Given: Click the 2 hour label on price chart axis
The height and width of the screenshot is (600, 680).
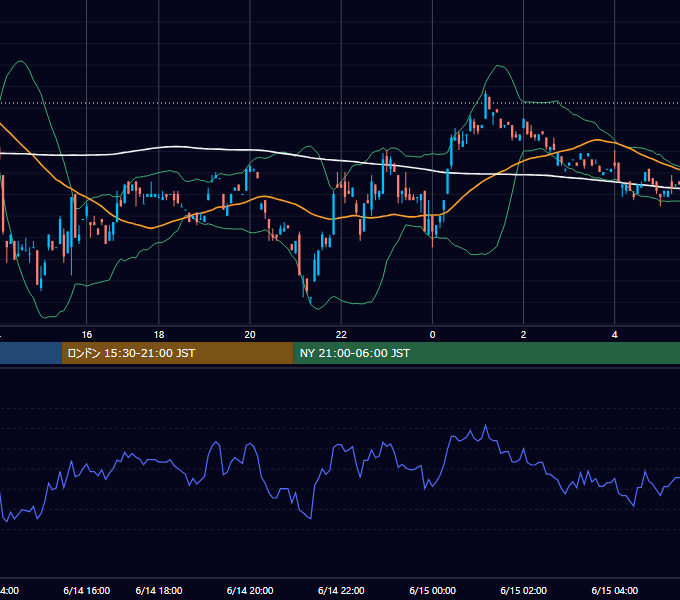Looking at the screenshot, I should pyautogui.click(x=523, y=335).
